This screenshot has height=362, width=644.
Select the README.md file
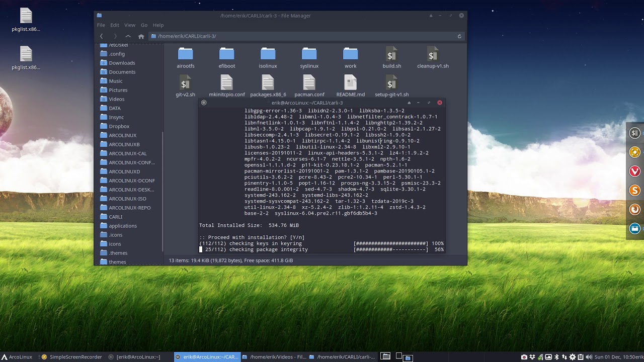351,86
